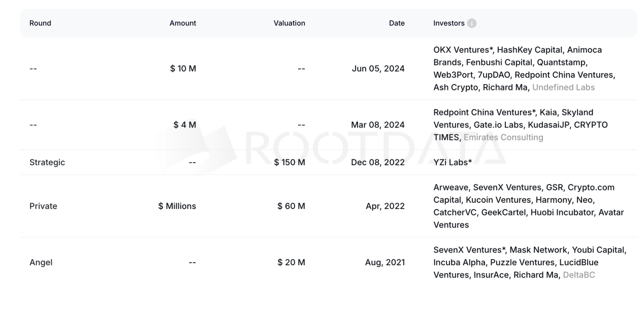Select Quantstamp in the investors list

(x=562, y=63)
